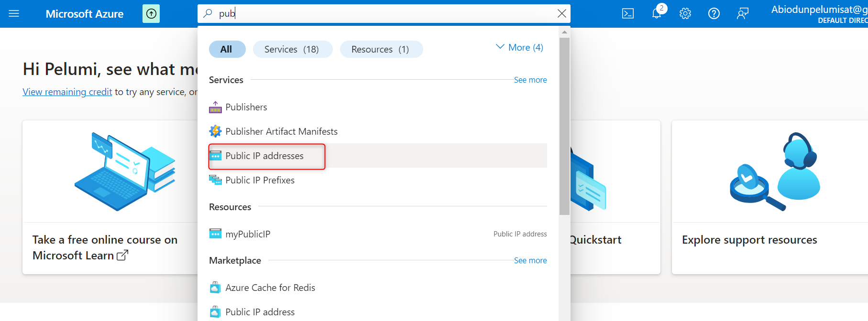868x321 pixels.
Task: Filter results by Resources (1)
Action: click(381, 49)
